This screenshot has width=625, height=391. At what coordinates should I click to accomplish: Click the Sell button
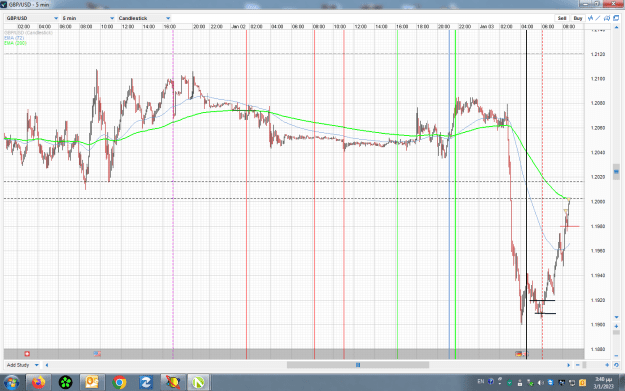(562, 18)
